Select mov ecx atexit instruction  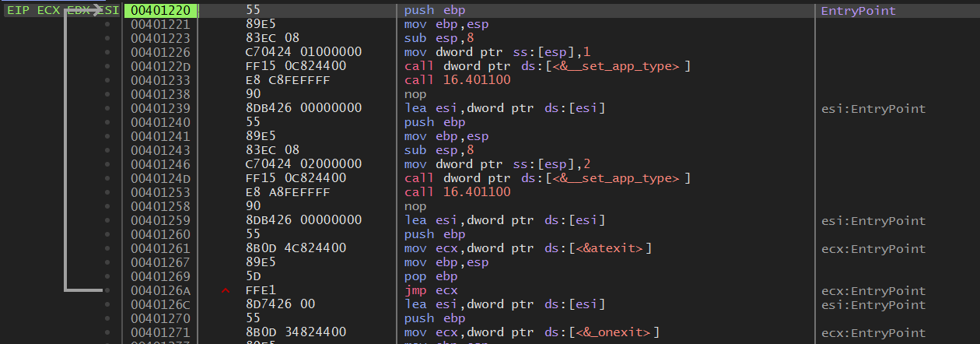point(528,248)
